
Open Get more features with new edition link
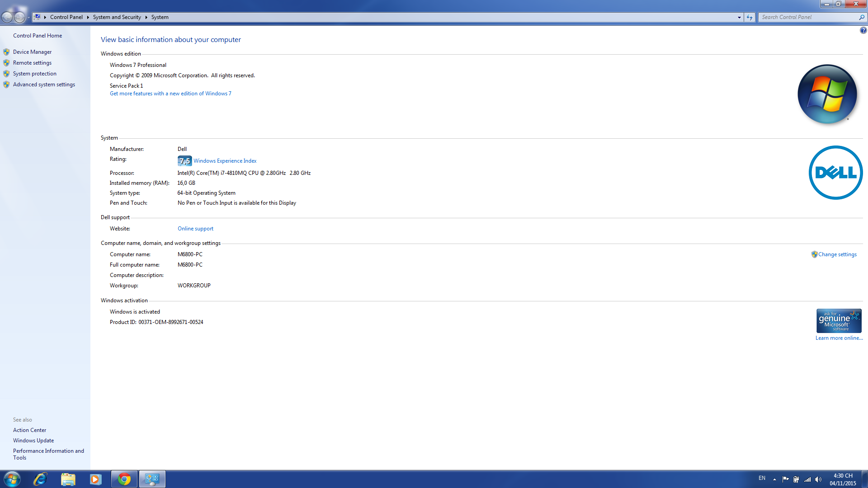pos(170,94)
